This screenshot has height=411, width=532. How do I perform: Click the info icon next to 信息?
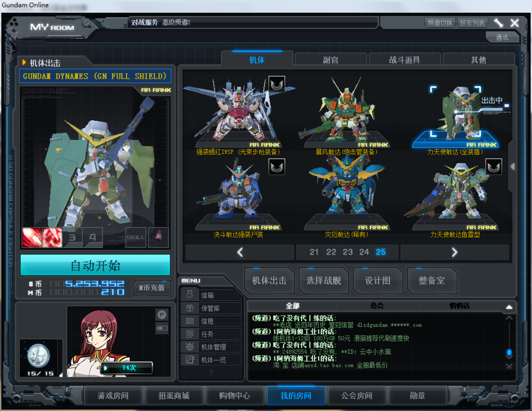[x=190, y=321]
